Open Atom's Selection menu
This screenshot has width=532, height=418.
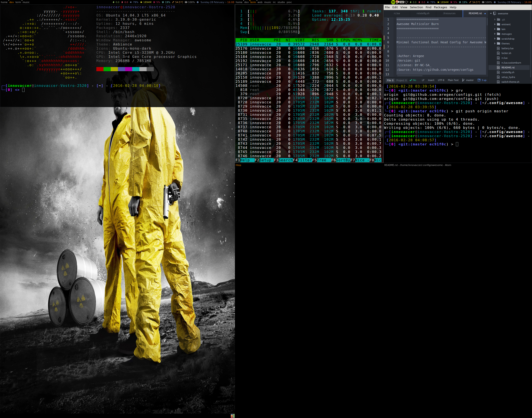[x=416, y=7]
